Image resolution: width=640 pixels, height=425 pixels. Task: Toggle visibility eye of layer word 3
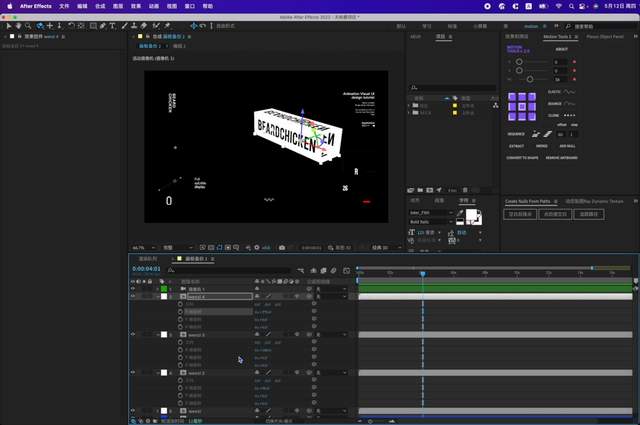pos(133,334)
